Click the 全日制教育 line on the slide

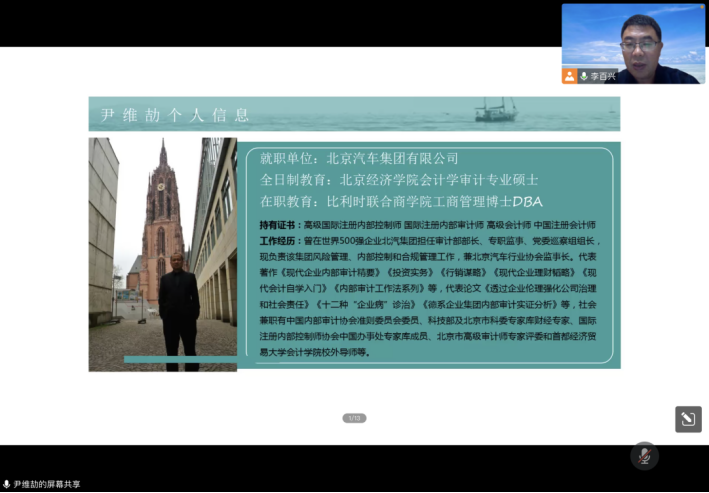tap(398, 180)
